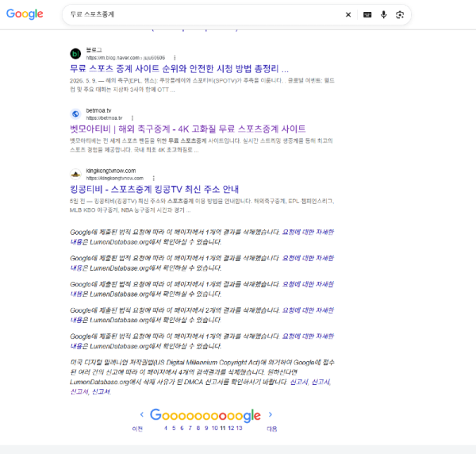This screenshot has width=476, height=454.
Task: Open the on-screen keyboard input tool
Action: 367,14
